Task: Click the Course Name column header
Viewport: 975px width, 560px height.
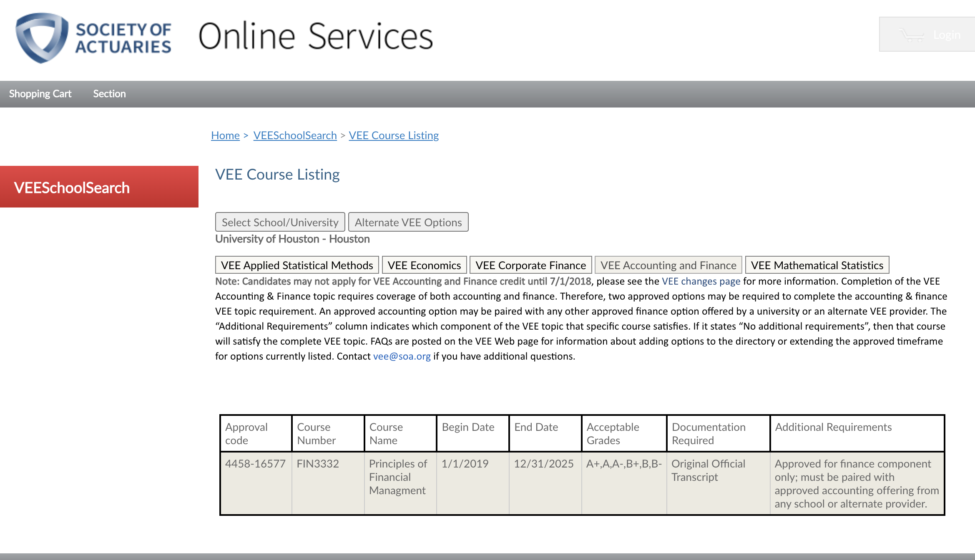Action: tap(400, 433)
